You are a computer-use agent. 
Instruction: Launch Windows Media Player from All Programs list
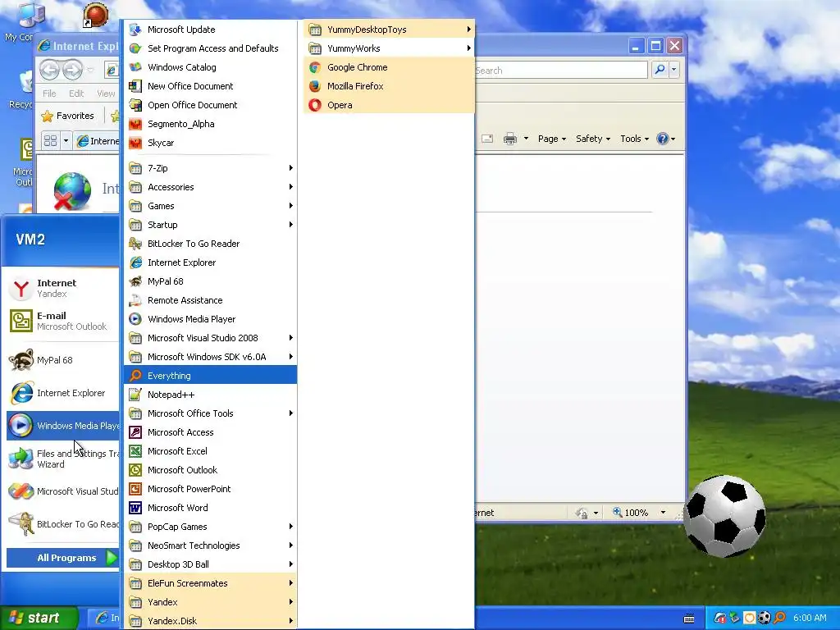point(210,319)
